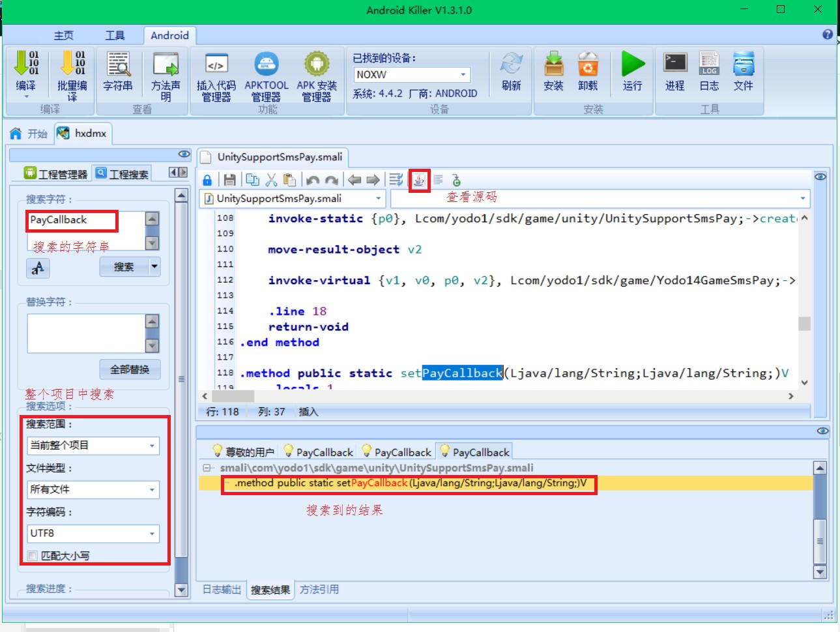Click the 全部替换 replace all button
The height and width of the screenshot is (632, 840).
pyautogui.click(x=130, y=369)
